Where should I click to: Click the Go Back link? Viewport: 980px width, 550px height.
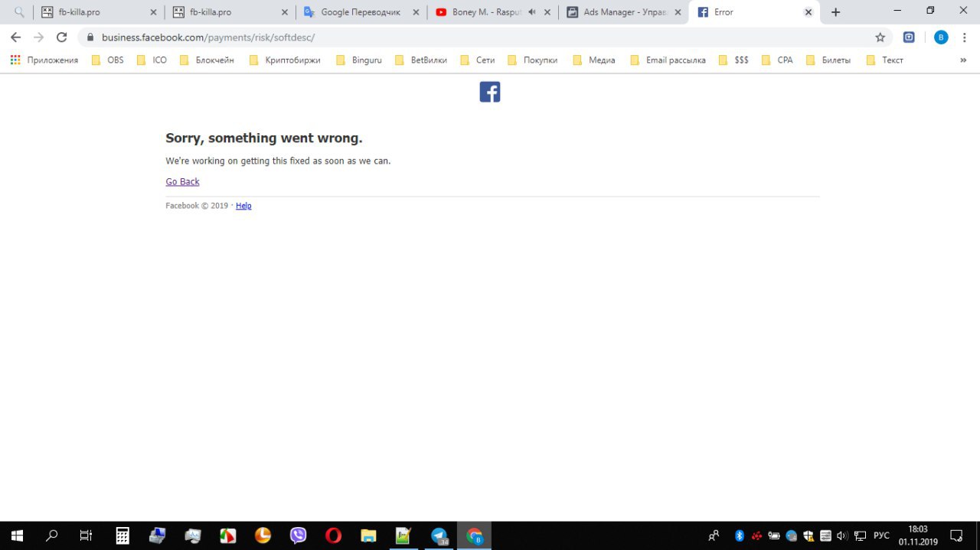tap(182, 181)
